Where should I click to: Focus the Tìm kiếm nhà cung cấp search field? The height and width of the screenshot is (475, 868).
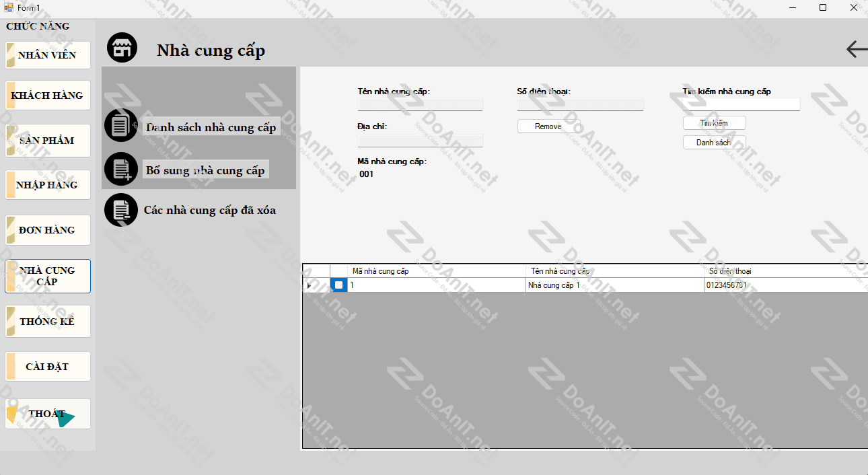pyautogui.click(x=741, y=104)
